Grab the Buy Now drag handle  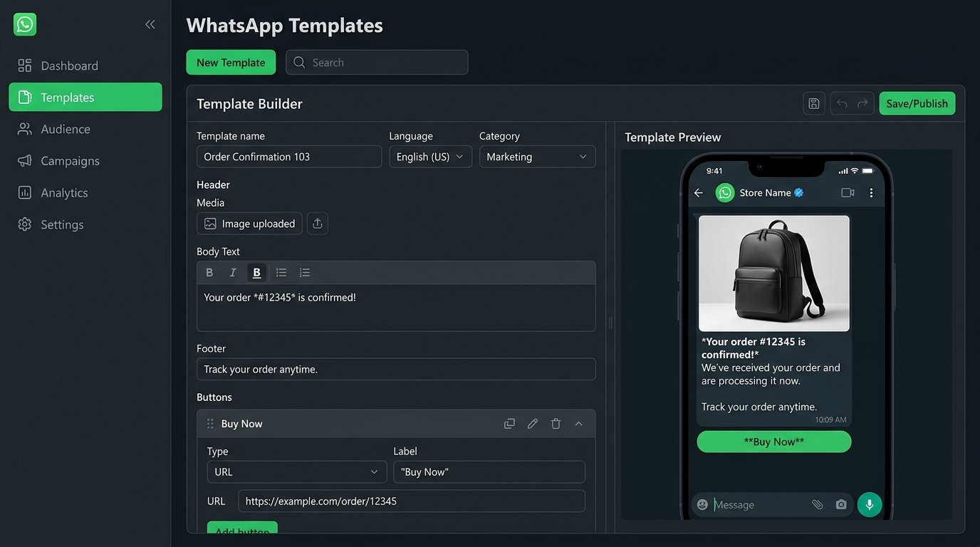coord(210,424)
